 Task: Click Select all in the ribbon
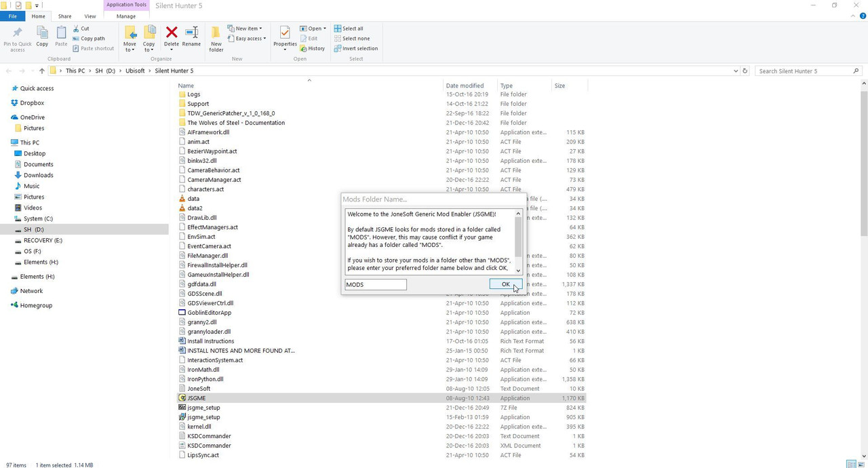point(349,28)
